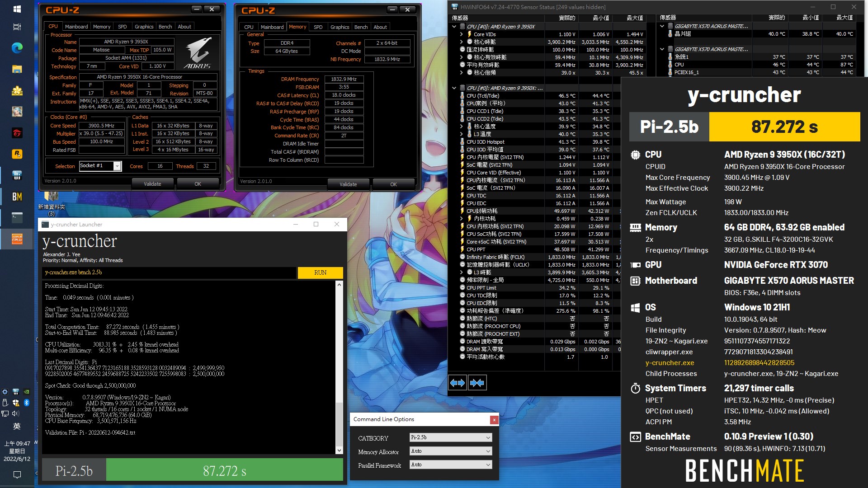Open the yellow flower app taskbar icon
This screenshot has height=488, width=868.
pyautogui.click(x=17, y=90)
